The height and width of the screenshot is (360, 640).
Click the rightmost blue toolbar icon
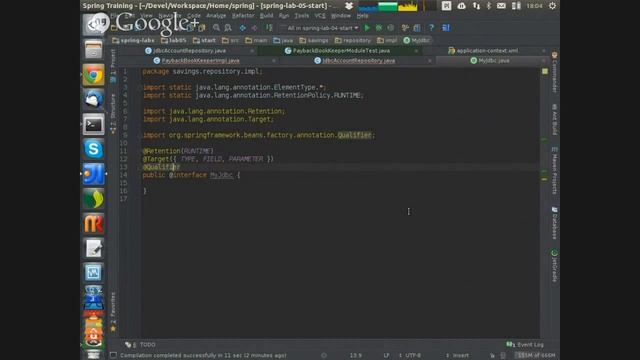[446, 28]
